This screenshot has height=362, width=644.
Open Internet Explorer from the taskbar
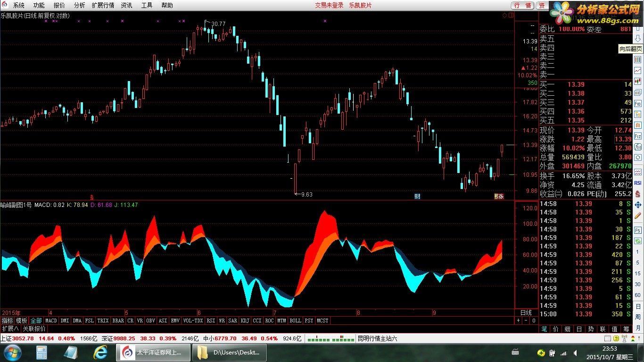(100, 353)
